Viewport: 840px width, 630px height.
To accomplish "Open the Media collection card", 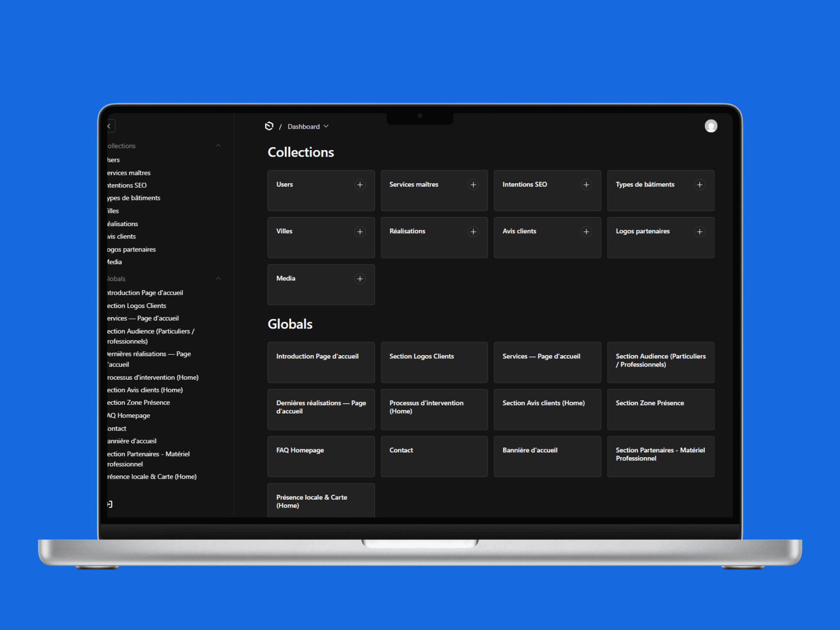I will 321,284.
